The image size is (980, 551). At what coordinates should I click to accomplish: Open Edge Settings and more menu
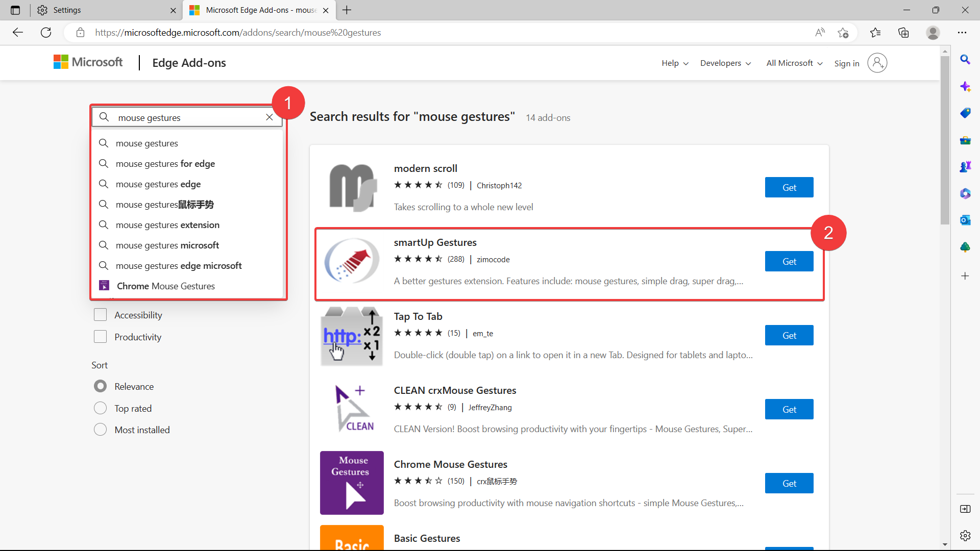[962, 33]
